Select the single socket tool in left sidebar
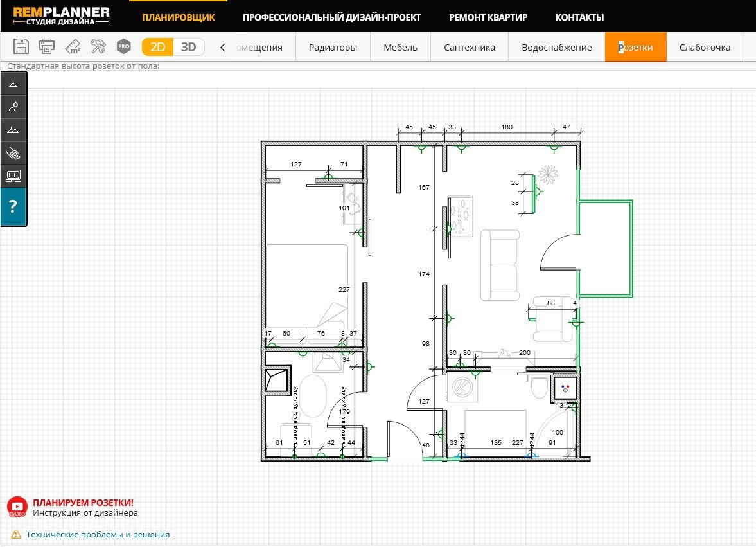The image size is (756, 547). (x=13, y=84)
